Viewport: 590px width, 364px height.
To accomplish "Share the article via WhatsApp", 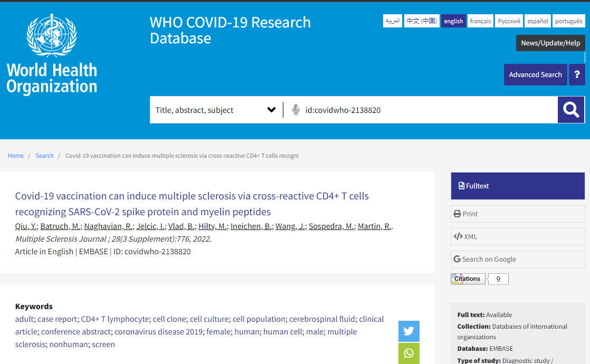I will [408, 353].
